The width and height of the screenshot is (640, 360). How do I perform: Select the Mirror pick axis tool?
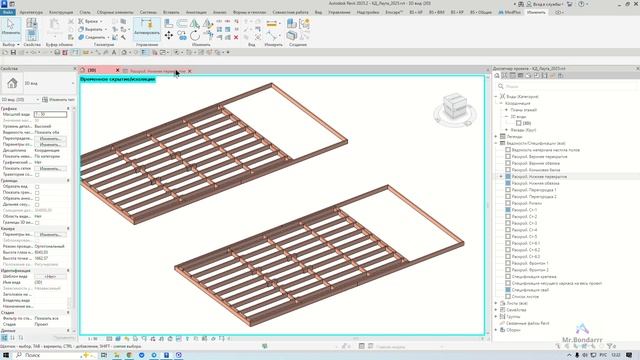[x=195, y=23]
